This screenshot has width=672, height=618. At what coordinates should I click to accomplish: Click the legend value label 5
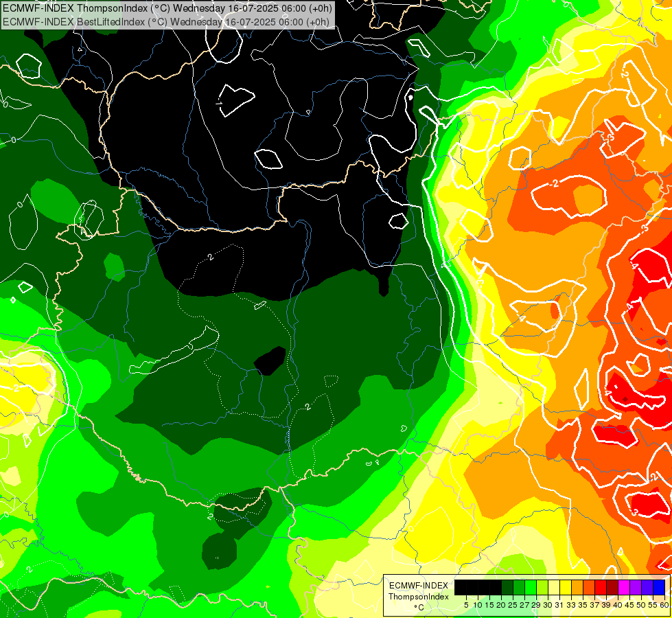[466, 605]
